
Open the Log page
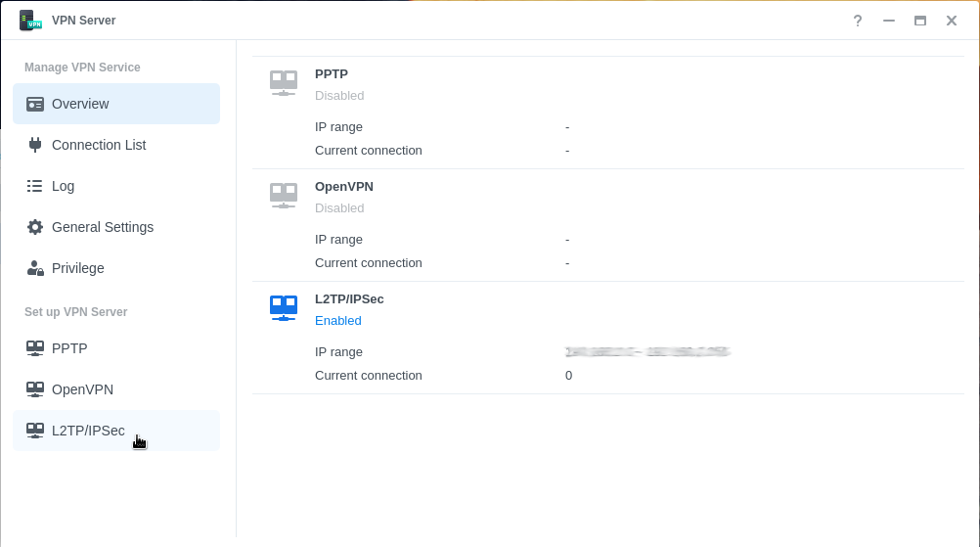[x=116, y=186]
